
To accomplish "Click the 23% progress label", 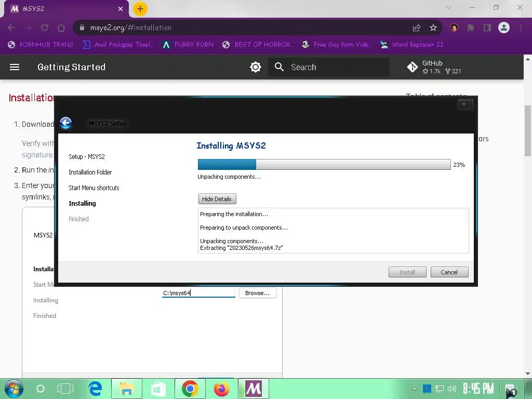I will point(459,165).
